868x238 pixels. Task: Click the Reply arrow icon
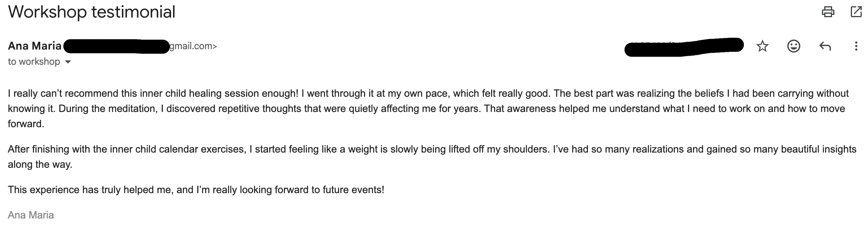(825, 46)
